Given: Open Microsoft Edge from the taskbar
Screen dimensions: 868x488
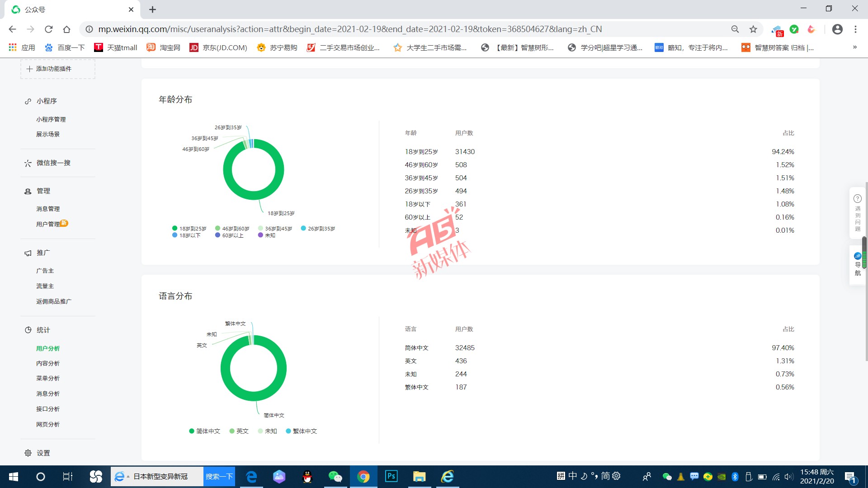Looking at the screenshot, I should pyautogui.click(x=251, y=477).
